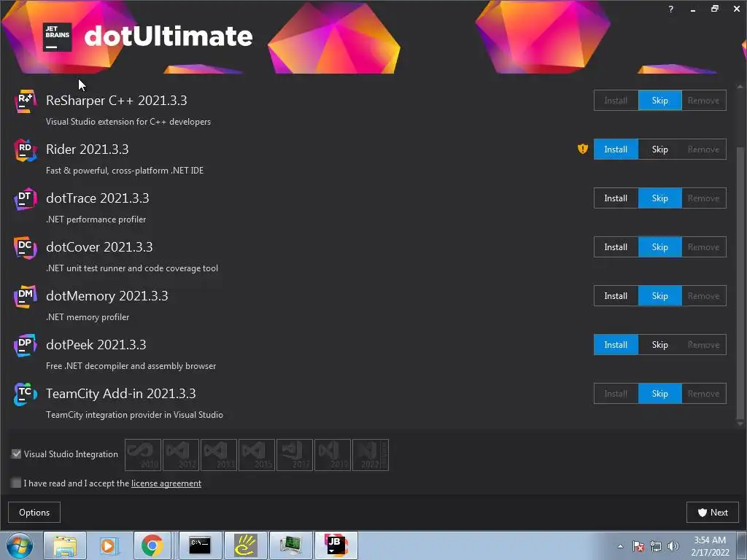Click Remove for dotPeek
The image size is (747, 560).
[x=704, y=345]
